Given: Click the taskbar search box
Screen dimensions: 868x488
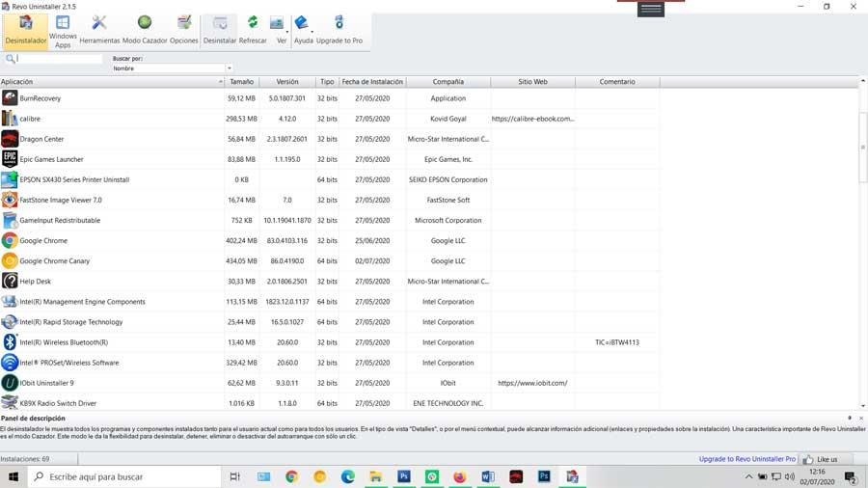Looking at the screenshot, I should [124, 476].
